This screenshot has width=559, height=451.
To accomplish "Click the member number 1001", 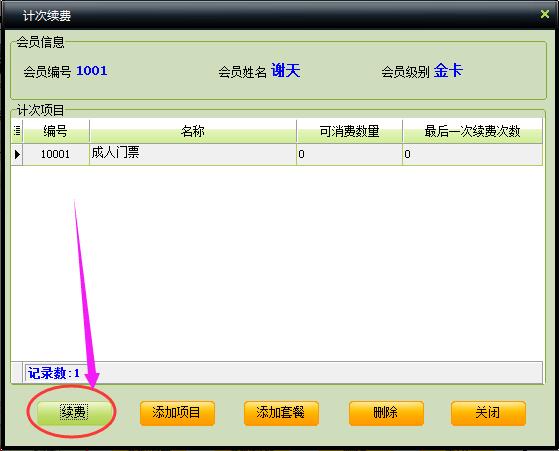I will (x=92, y=71).
